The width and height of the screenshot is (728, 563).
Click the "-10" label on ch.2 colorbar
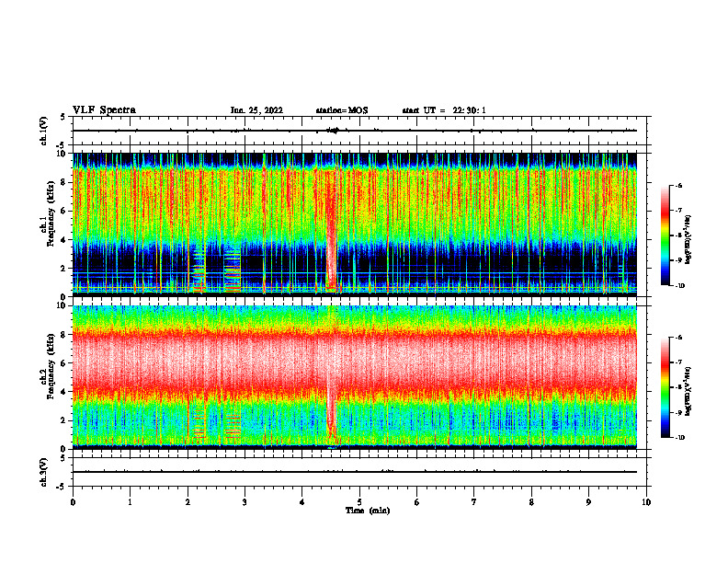[x=679, y=438]
